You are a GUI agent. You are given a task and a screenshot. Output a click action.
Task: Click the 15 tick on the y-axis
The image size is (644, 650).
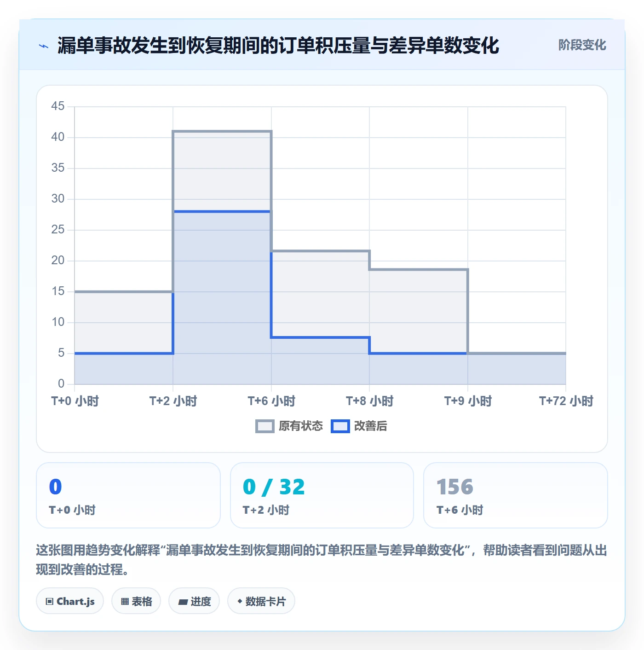pyautogui.click(x=58, y=291)
